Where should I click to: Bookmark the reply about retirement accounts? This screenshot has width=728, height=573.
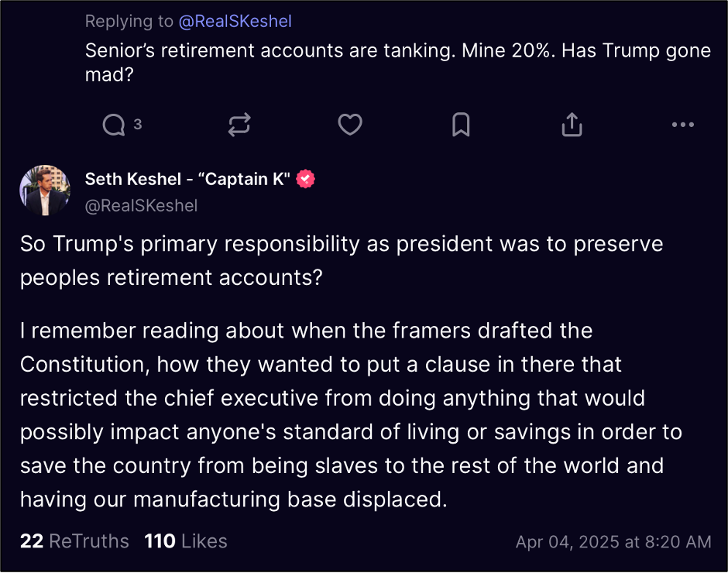click(x=461, y=124)
